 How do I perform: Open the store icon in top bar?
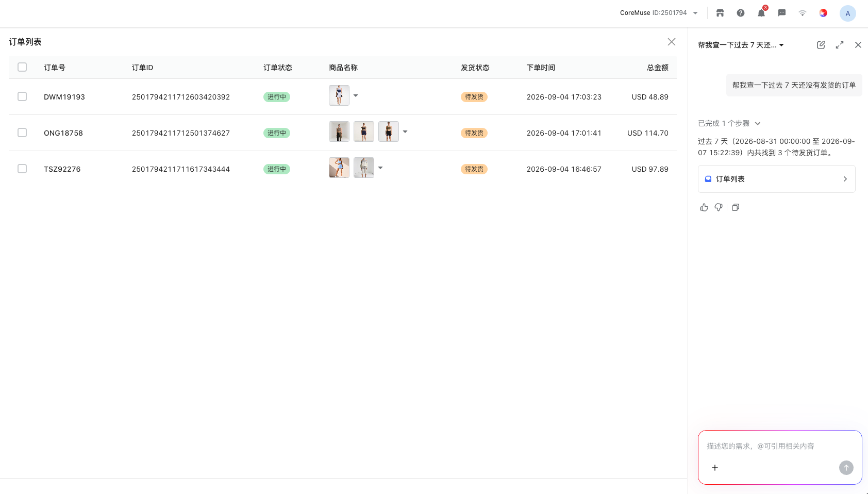[720, 13]
